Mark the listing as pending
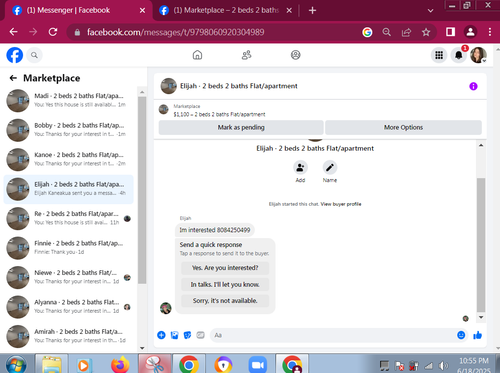Viewport: 500px width, 373px height. tap(241, 127)
